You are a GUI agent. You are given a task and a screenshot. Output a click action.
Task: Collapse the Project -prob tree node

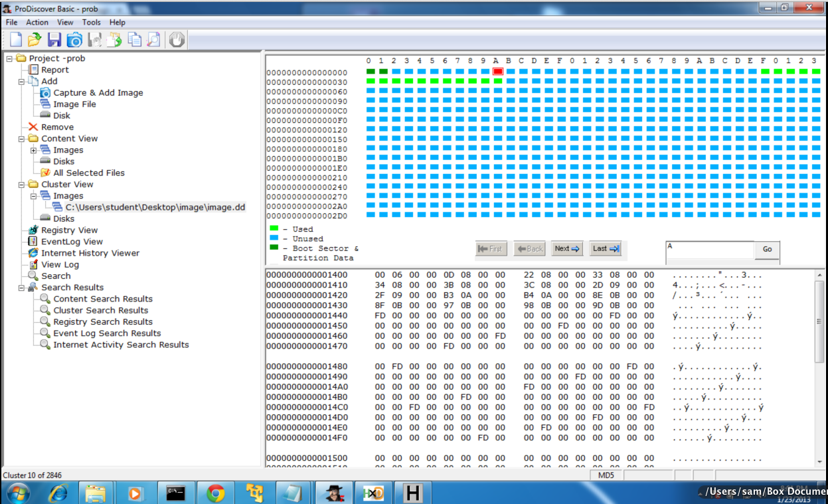pyautogui.click(x=10, y=58)
